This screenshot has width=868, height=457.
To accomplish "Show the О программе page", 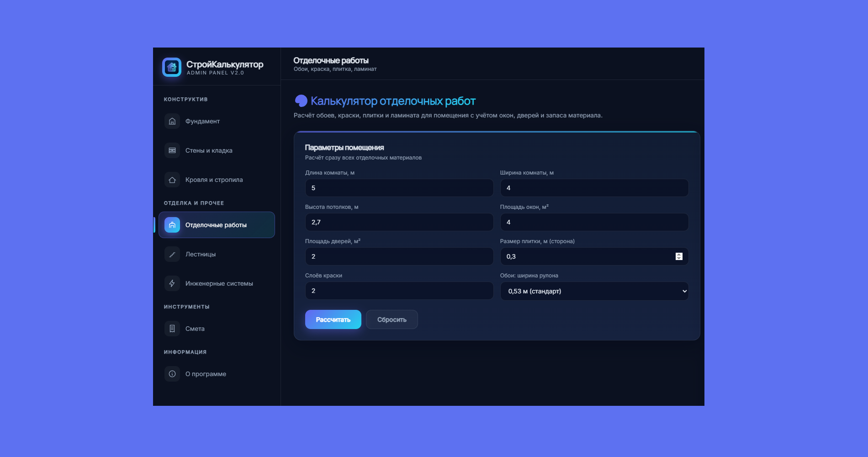I will click(217, 374).
